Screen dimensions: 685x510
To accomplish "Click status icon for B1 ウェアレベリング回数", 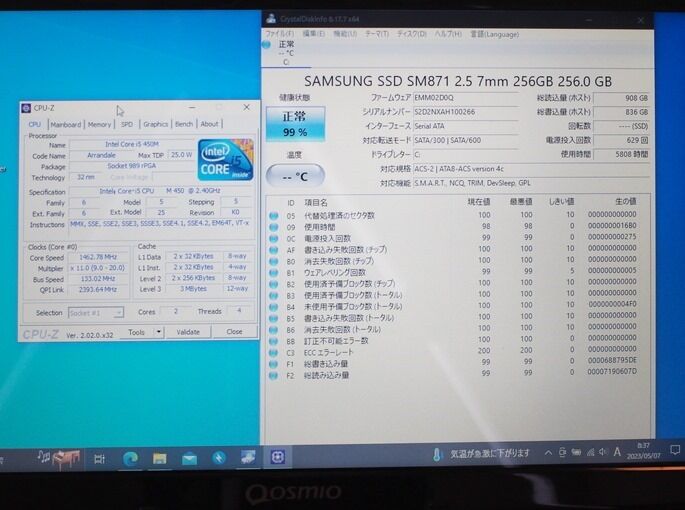I will point(273,272).
